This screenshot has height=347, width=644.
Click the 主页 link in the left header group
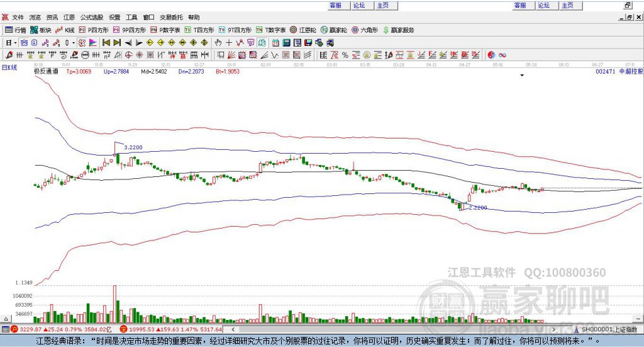[x=383, y=5]
